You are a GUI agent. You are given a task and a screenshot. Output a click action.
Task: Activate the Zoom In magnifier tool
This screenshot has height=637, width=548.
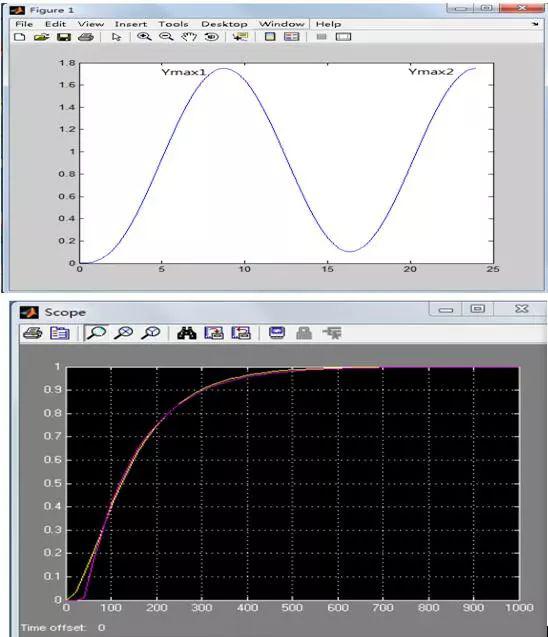tap(144, 37)
